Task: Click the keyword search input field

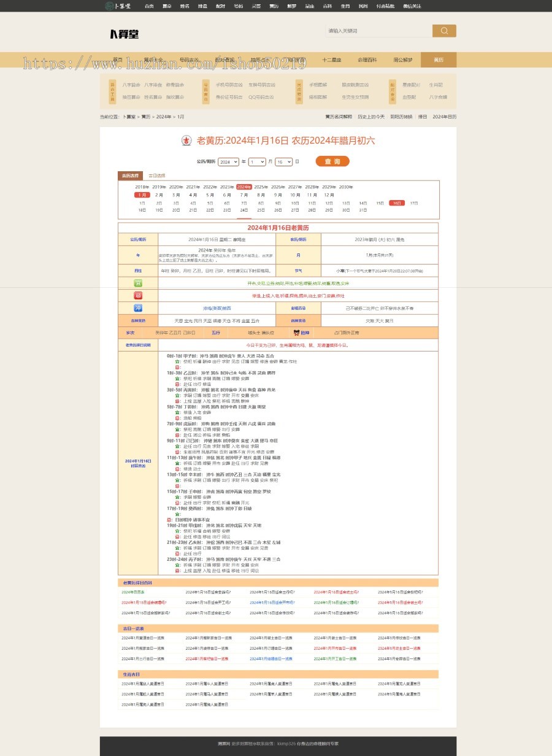Action: pos(378,31)
